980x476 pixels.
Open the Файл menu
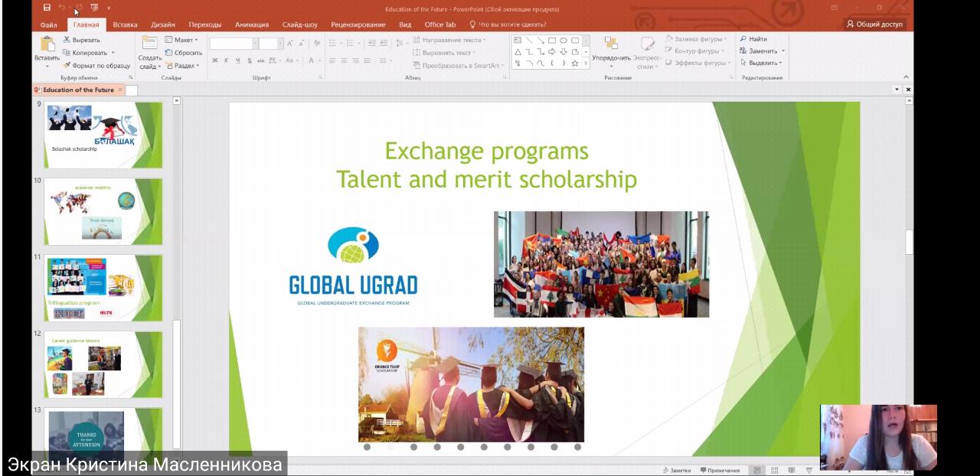coord(48,24)
